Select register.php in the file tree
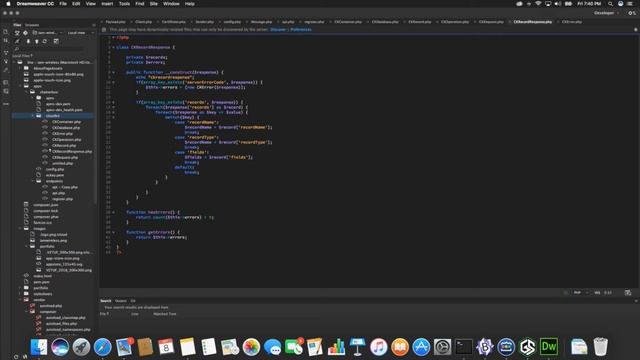 pos(62,199)
